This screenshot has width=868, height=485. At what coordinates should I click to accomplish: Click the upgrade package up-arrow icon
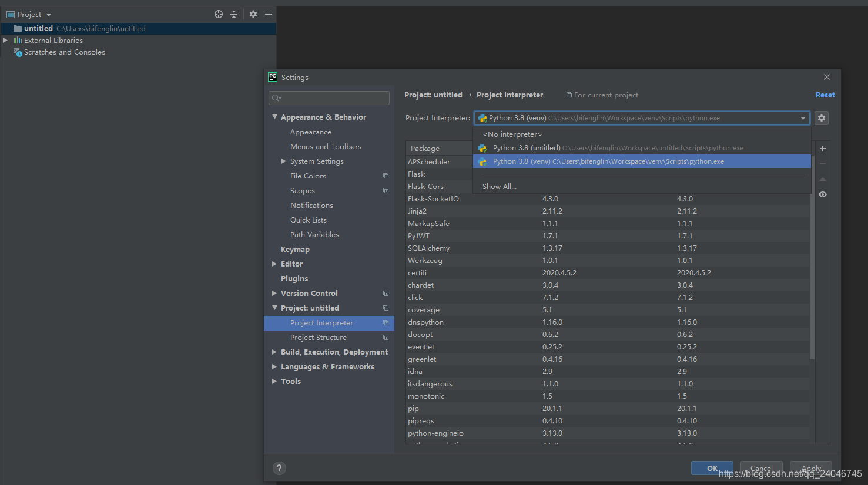823,179
